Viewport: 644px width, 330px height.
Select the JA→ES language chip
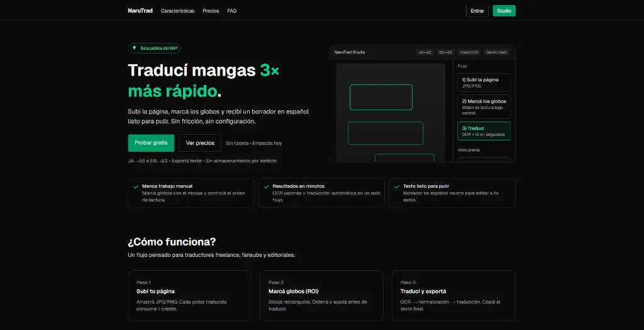(x=425, y=52)
